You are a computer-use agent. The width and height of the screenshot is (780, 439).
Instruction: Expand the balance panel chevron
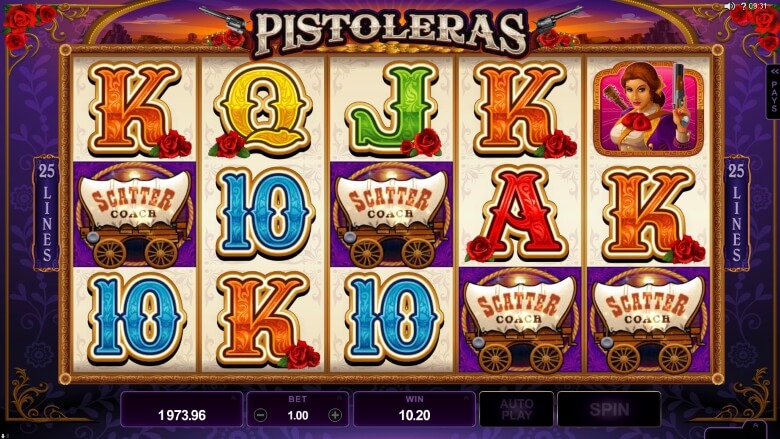click(233, 397)
